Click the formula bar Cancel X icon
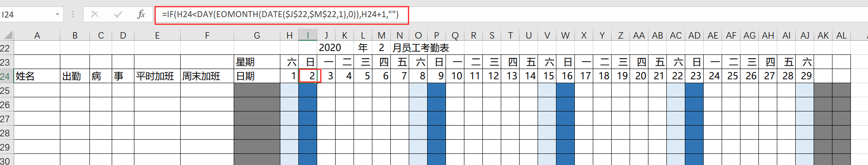This screenshot has width=868, height=165. 95,15
